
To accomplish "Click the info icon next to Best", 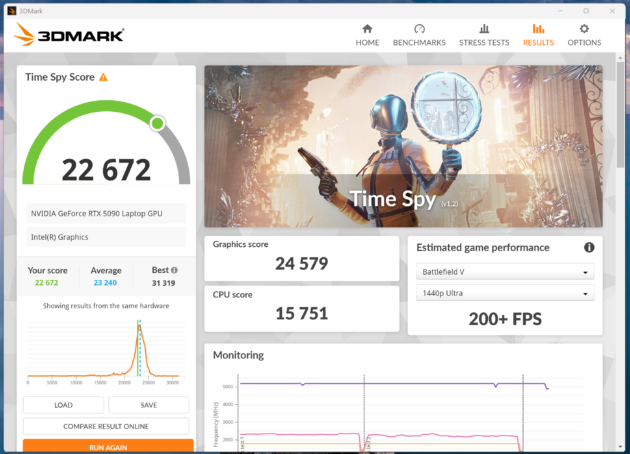I will coord(174,270).
